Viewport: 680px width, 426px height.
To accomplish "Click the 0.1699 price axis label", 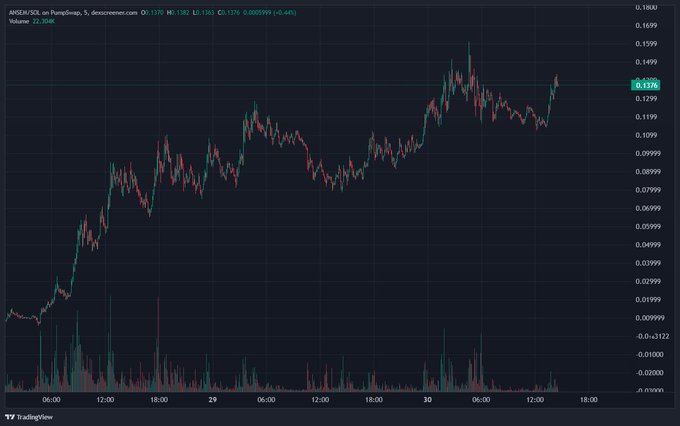I will (646, 25).
